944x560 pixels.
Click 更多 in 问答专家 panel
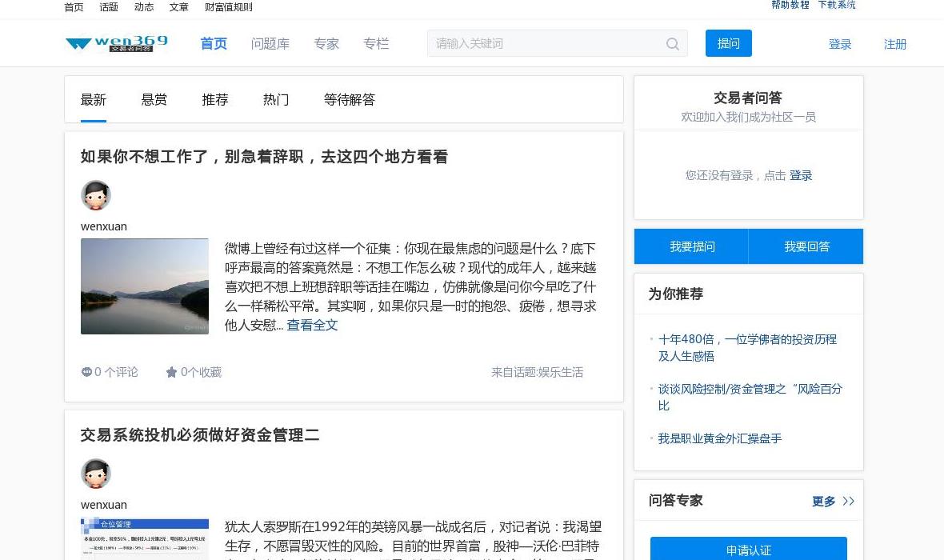(823, 501)
